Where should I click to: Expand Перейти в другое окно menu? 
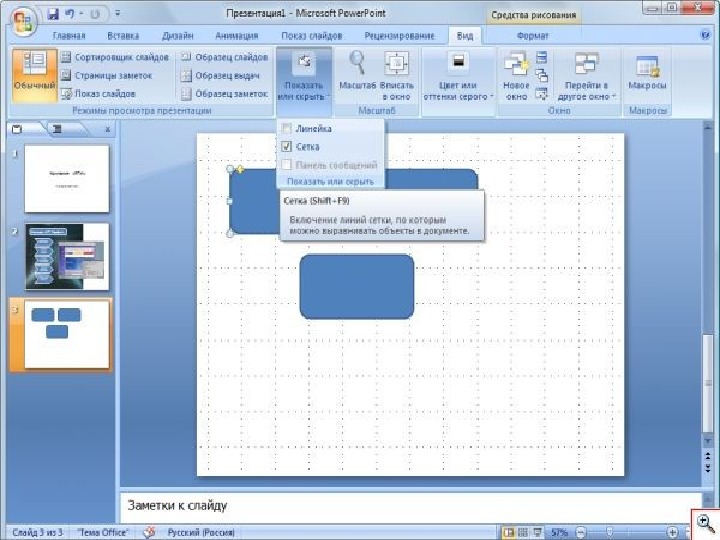(586, 76)
